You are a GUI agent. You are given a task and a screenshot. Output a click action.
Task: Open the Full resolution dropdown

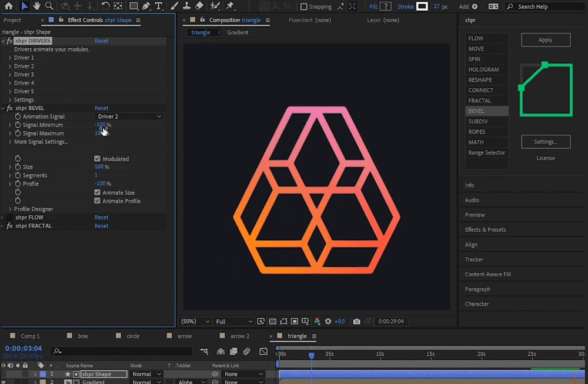click(x=234, y=322)
